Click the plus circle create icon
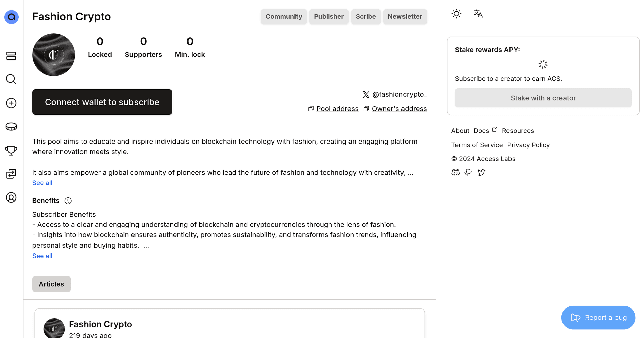 (x=11, y=103)
